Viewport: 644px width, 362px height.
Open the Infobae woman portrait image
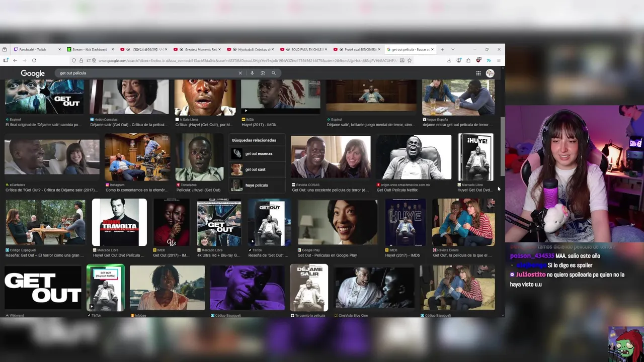point(167,287)
